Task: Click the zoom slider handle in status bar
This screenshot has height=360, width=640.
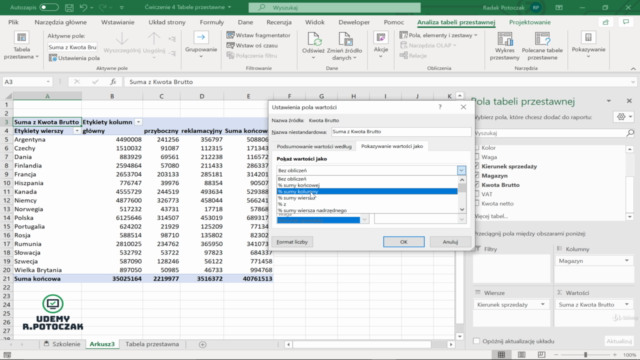Action: point(585,355)
